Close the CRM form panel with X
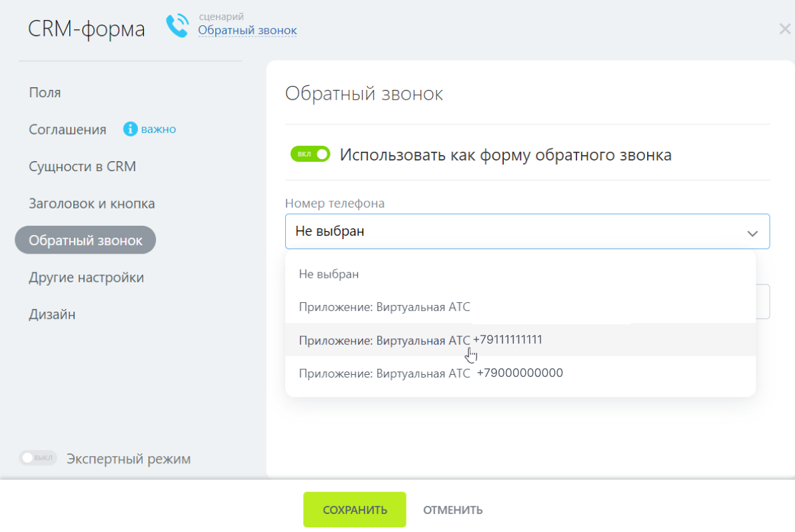 [784, 29]
